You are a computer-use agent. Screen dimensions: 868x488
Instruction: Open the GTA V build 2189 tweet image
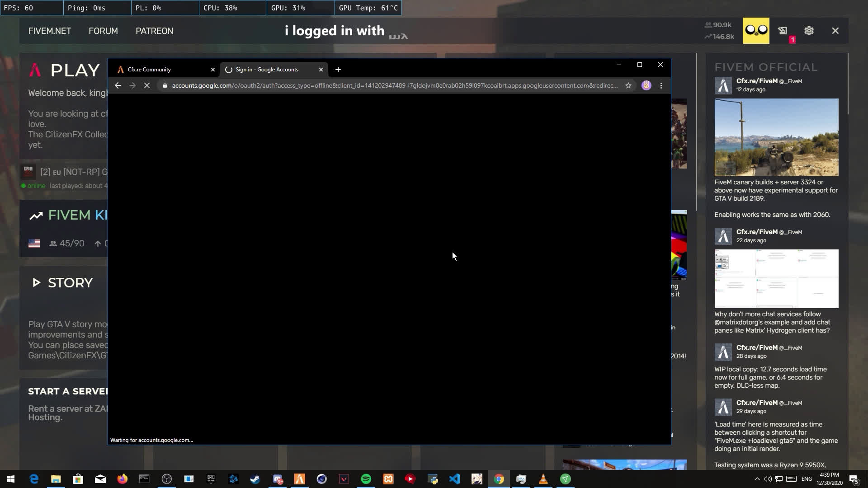click(x=776, y=137)
